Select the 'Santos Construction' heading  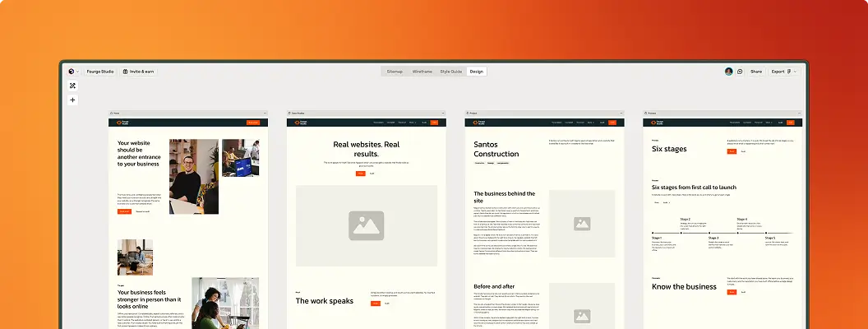(x=496, y=149)
